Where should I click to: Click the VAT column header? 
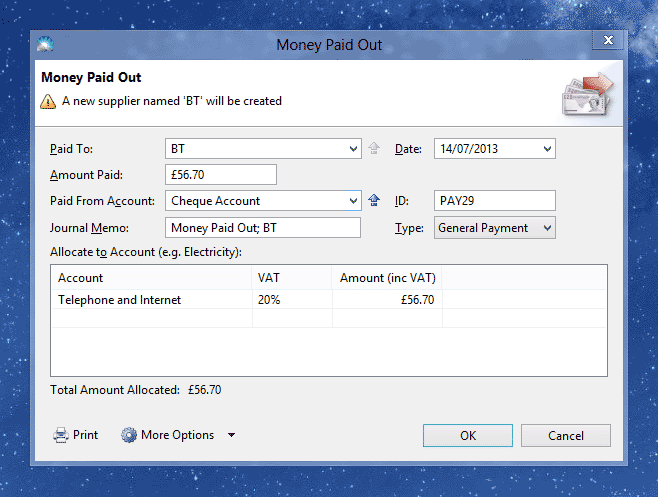click(x=292, y=278)
